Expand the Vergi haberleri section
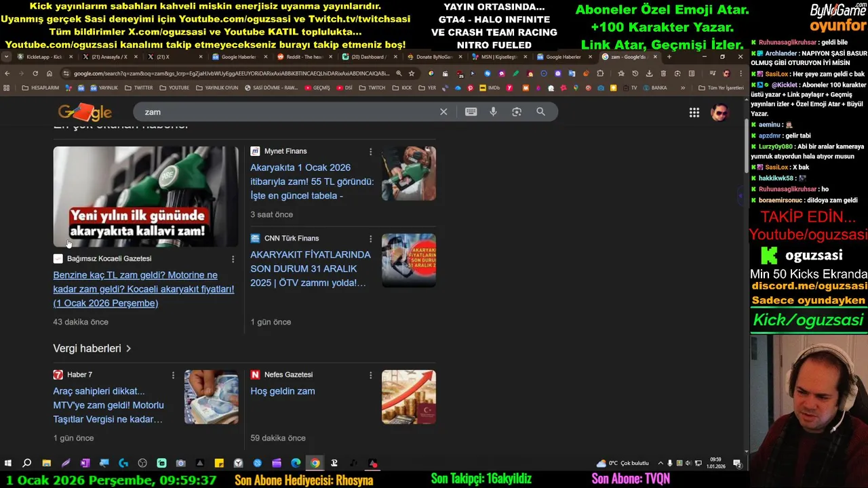The width and height of the screenshot is (868, 488). coord(92,348)
